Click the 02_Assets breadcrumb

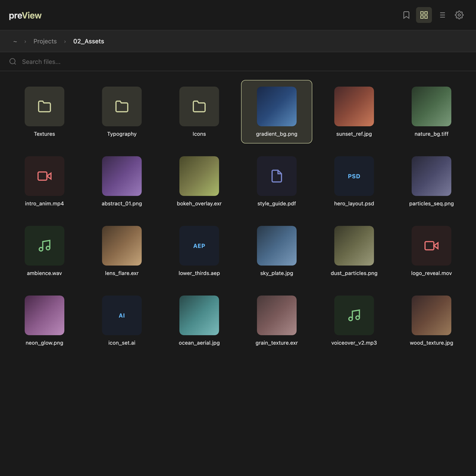click(89, 41)
